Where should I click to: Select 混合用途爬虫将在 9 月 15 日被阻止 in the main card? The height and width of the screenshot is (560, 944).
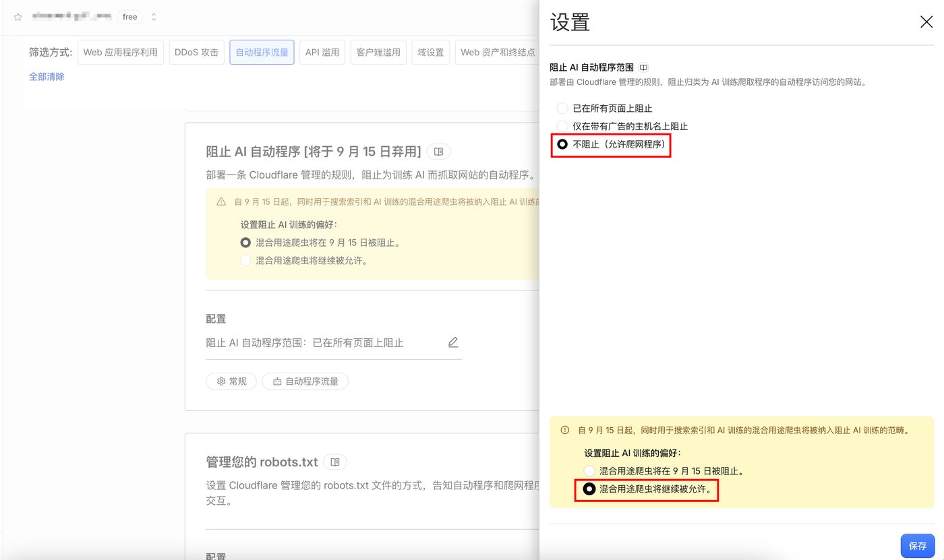tap(245, 243)
